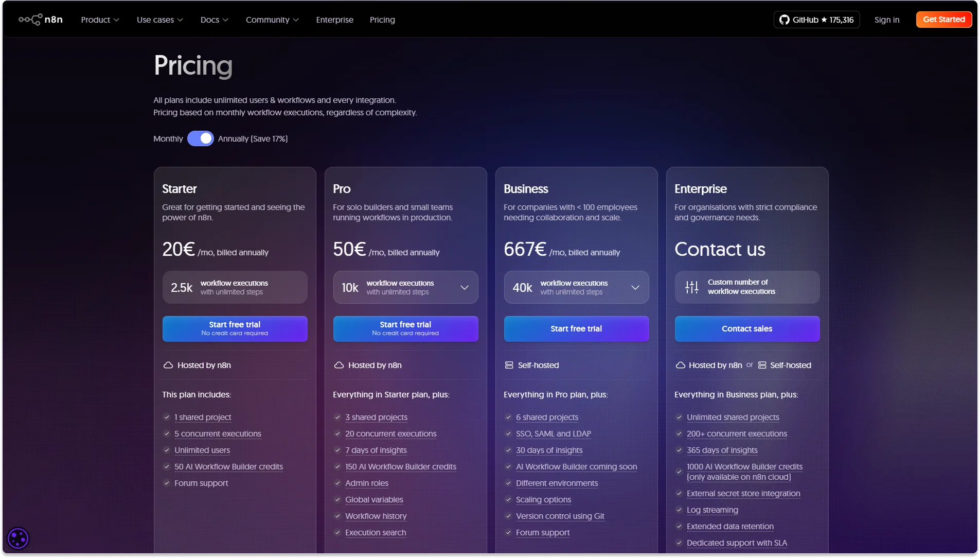980x558 pixels.
Task: Click Forum support under Business plan
Action: tap(543, 532)
